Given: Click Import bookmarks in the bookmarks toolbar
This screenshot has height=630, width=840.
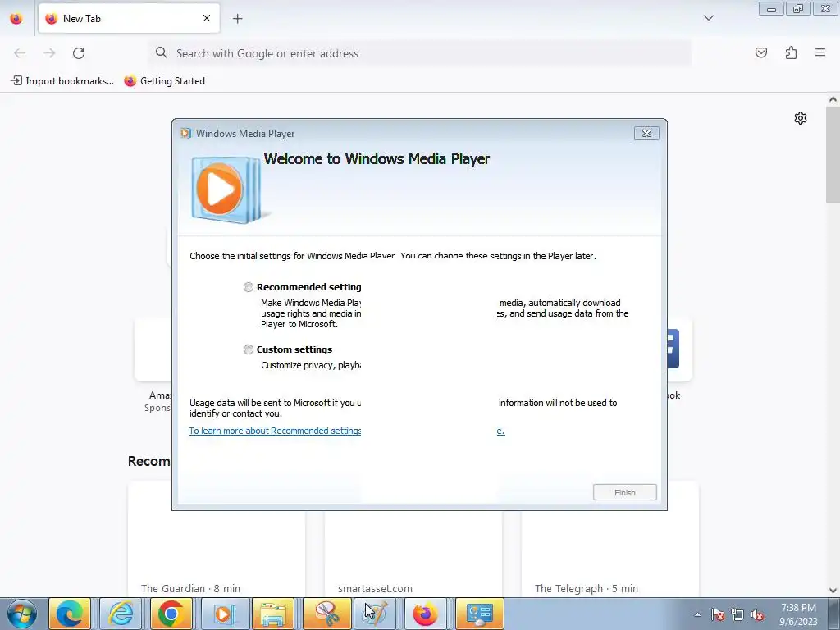Looking at the screenshot, I should click(x=62, y=81).
